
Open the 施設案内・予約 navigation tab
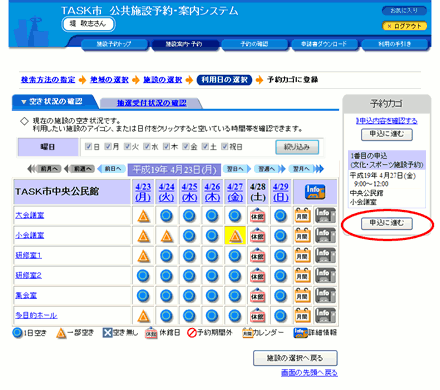click(184, 44)
